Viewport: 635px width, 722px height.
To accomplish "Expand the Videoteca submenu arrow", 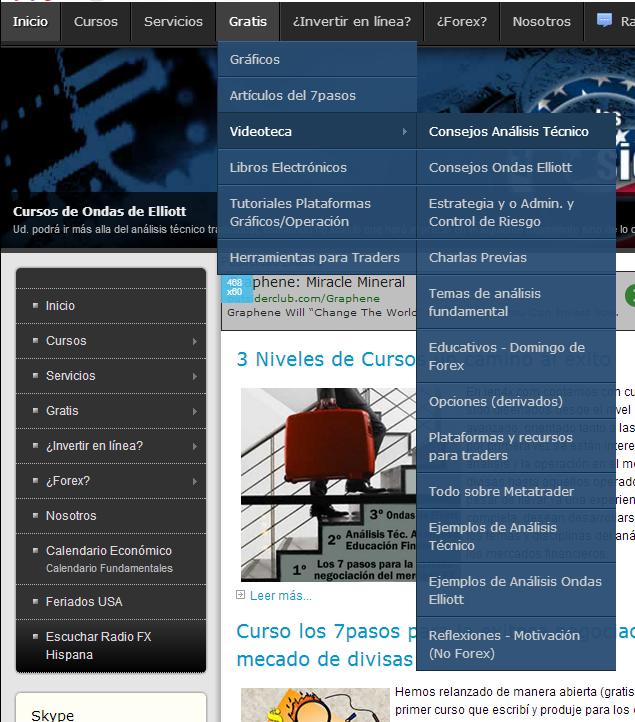I will pos(404,132).
